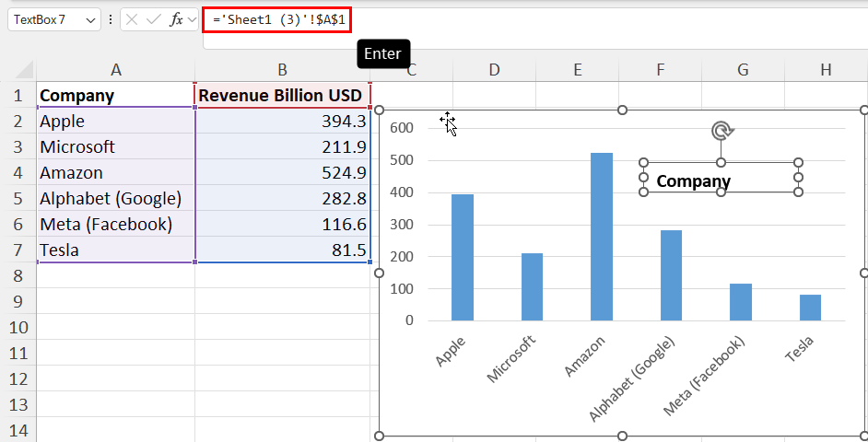This screenshot has height=442, width=868.
Task: Click the formula bar text ='Sheet1 (3)'!$A$1
Action: (279, 20)
